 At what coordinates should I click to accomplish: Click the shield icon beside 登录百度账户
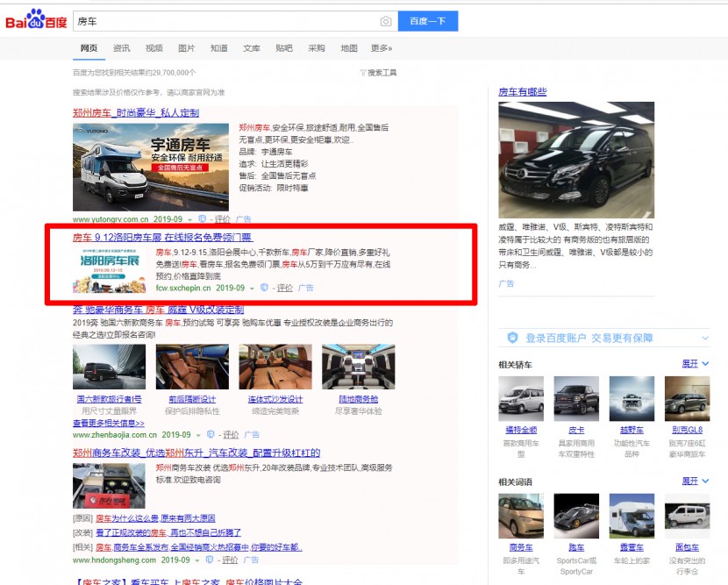click(x=513, y=338)
